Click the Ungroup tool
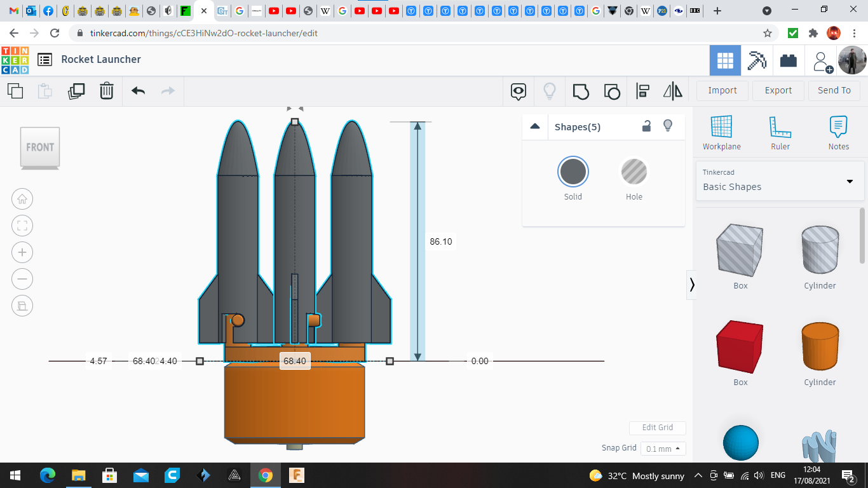The image size is (868, 488). (x=611, y=91)
